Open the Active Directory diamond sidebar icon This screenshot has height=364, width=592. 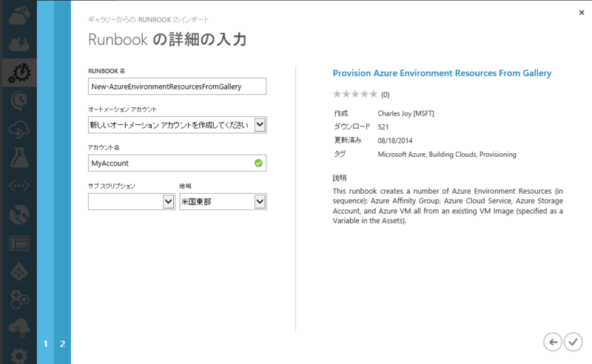tap(19, 272)
